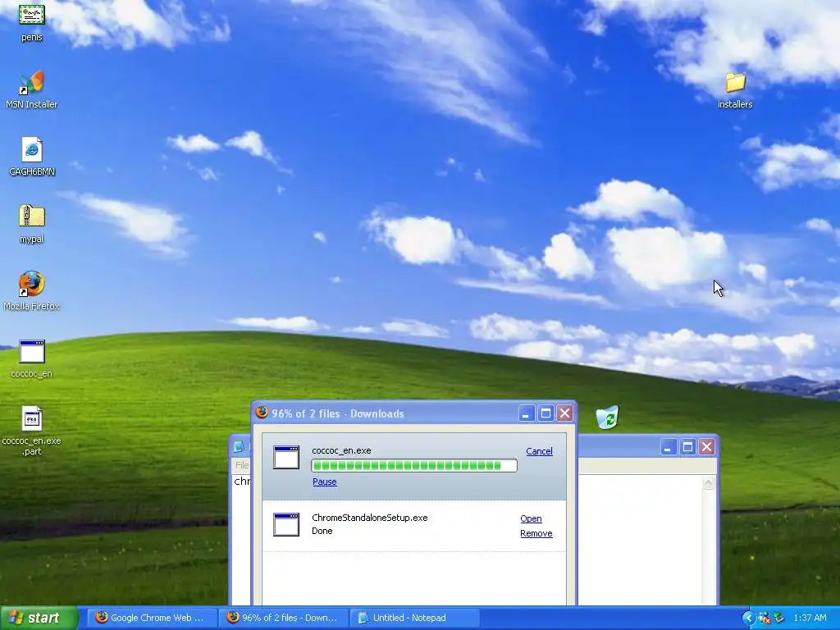This screenshot has height=630, width=840.
Task: Close the Downloads window
Action: pos(564,413)
